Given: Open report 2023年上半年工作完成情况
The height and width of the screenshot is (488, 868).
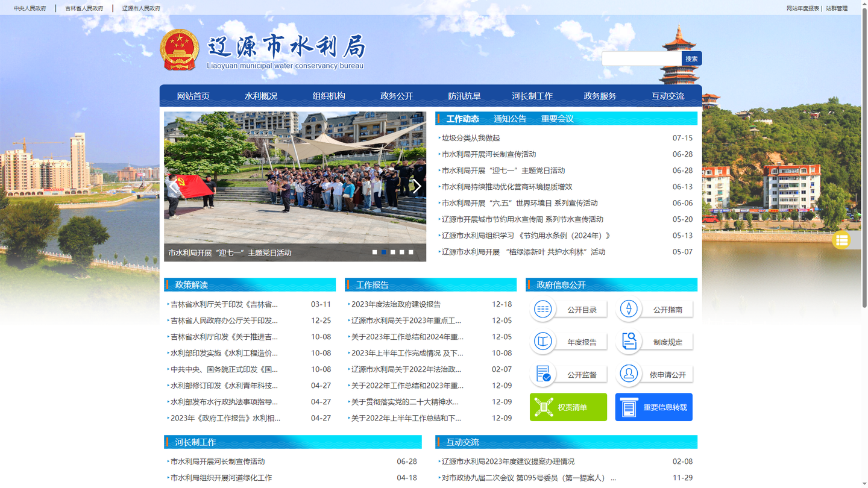Looking at the screenshot, I should pyautogui.click(x=407, y=353).
